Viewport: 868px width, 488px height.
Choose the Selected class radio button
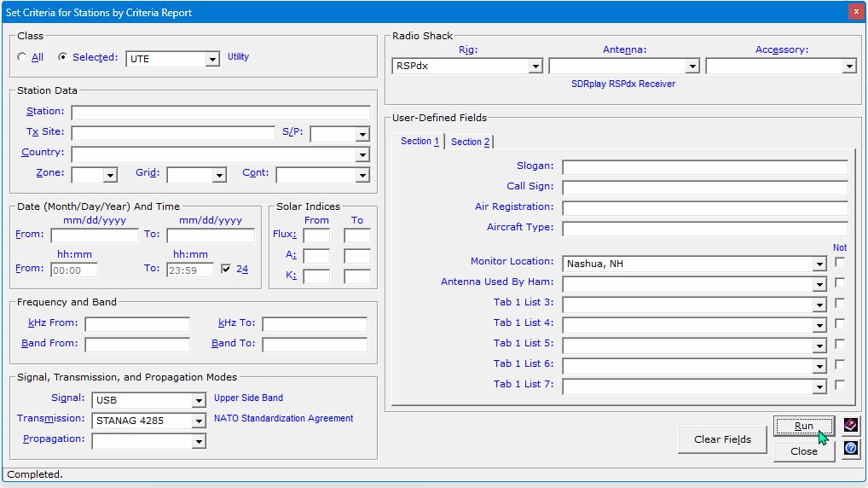tap(62, 58)
